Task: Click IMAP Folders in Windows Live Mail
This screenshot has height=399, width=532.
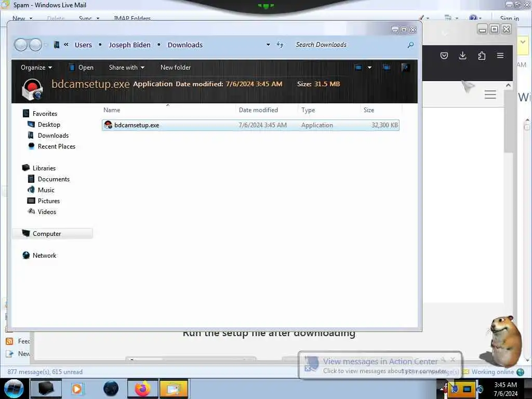Action: coord(132,18)
